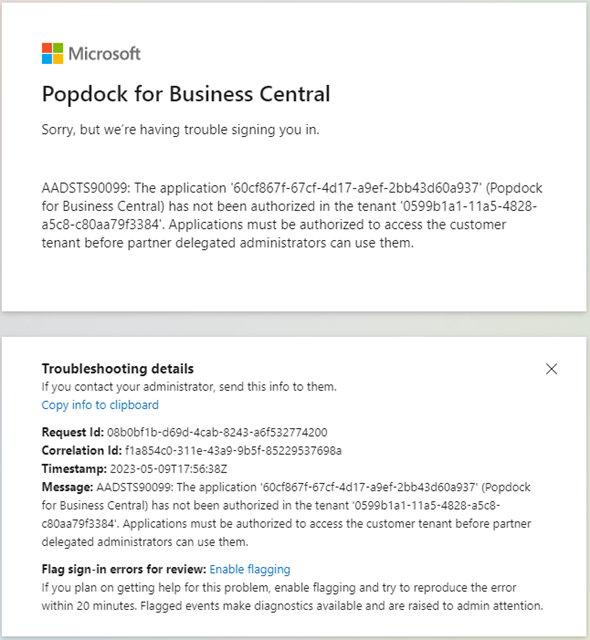This screenshot has width=590, height=640.
Task: Click the Message label in troubleshooting details
Action: [x=67, y=487]
